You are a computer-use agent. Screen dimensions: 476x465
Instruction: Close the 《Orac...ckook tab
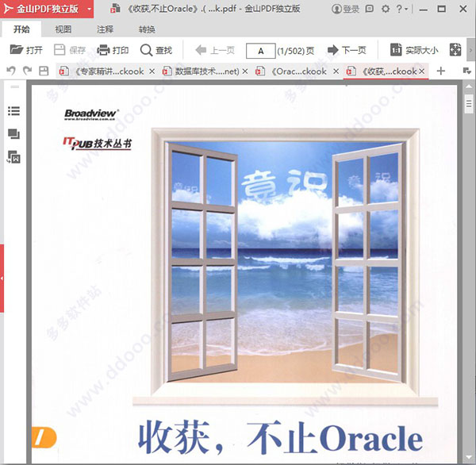click(x=336, y=71)
